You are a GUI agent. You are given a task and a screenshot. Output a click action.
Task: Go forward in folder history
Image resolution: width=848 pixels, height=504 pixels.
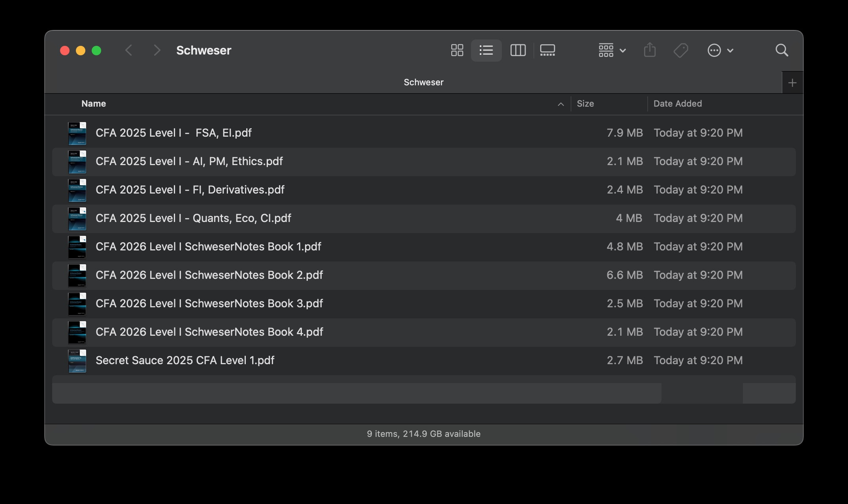(x=157, y=50)
